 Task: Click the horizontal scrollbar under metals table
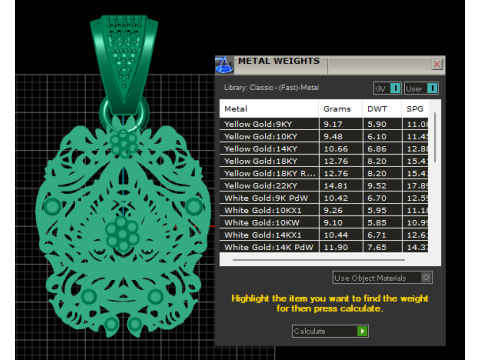pos(319,260)
